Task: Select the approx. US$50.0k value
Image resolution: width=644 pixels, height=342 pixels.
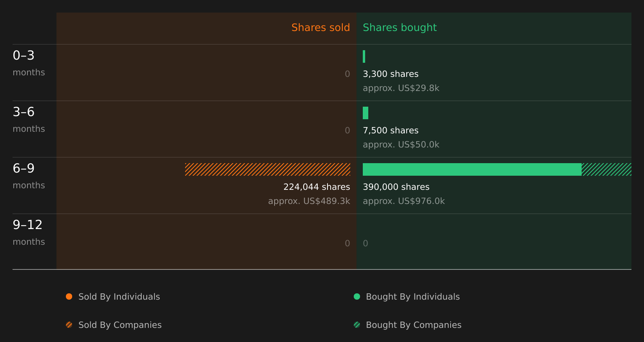Action: pos(401,145)
